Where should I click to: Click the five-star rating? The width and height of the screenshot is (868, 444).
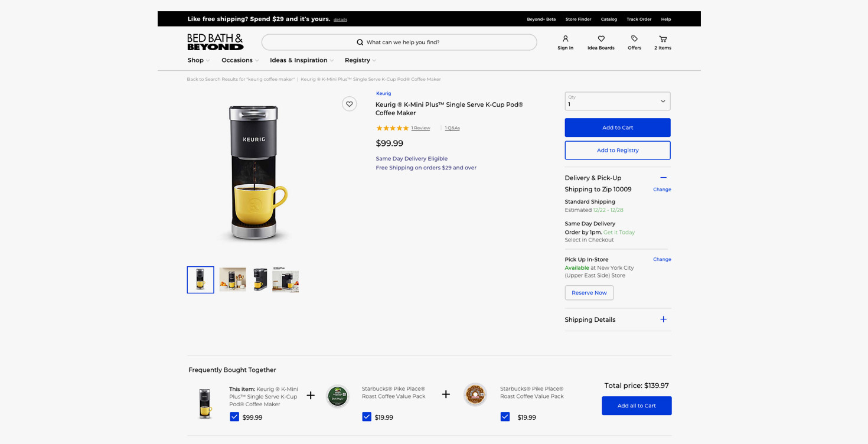pos(392,128)
